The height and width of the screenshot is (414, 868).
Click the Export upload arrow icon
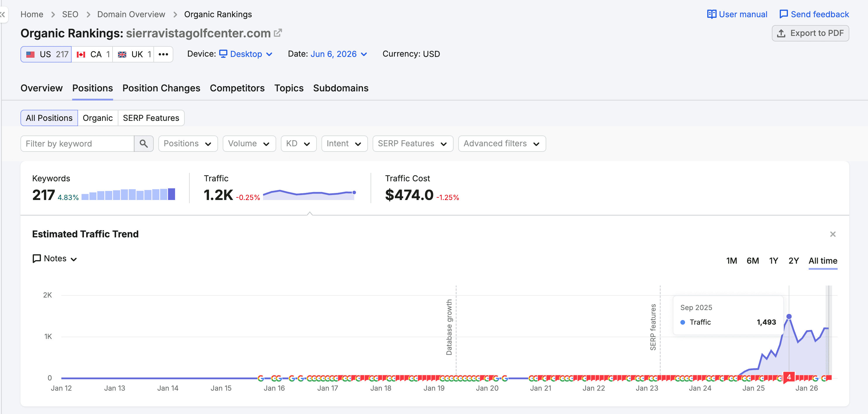[x=781, y=33]
